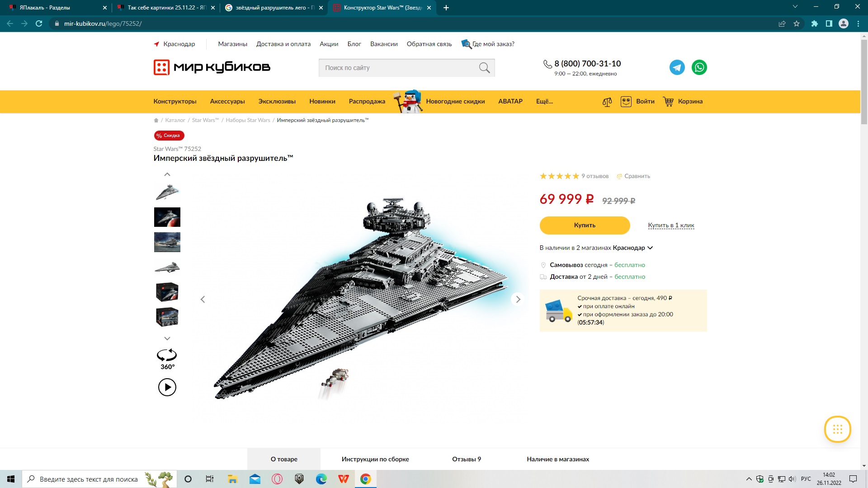Open the Аксессуары menu
Viewport: 868px width, 488px height.
(x=227, y=102)
